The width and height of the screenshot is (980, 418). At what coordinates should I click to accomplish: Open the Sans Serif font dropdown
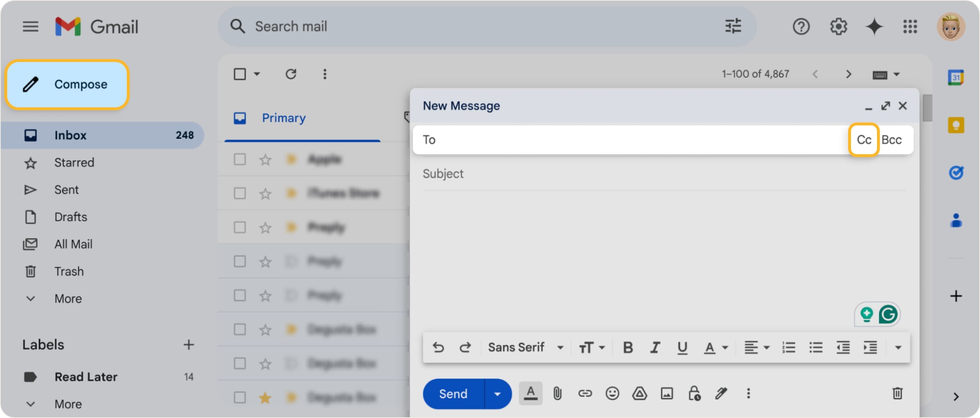[525, 347]
